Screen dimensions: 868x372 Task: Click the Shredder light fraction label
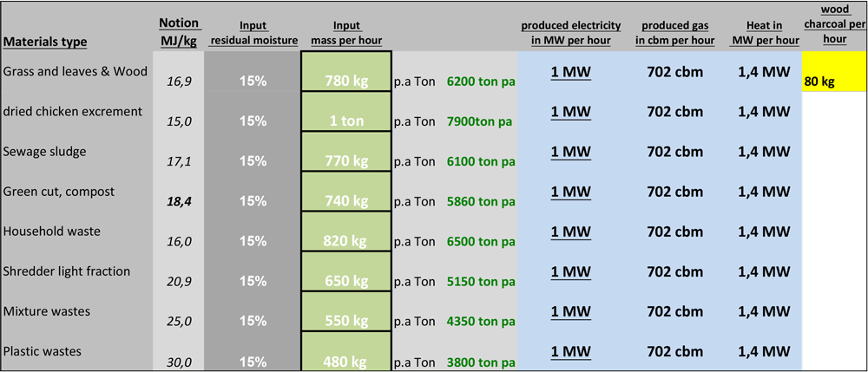point(67,271)
